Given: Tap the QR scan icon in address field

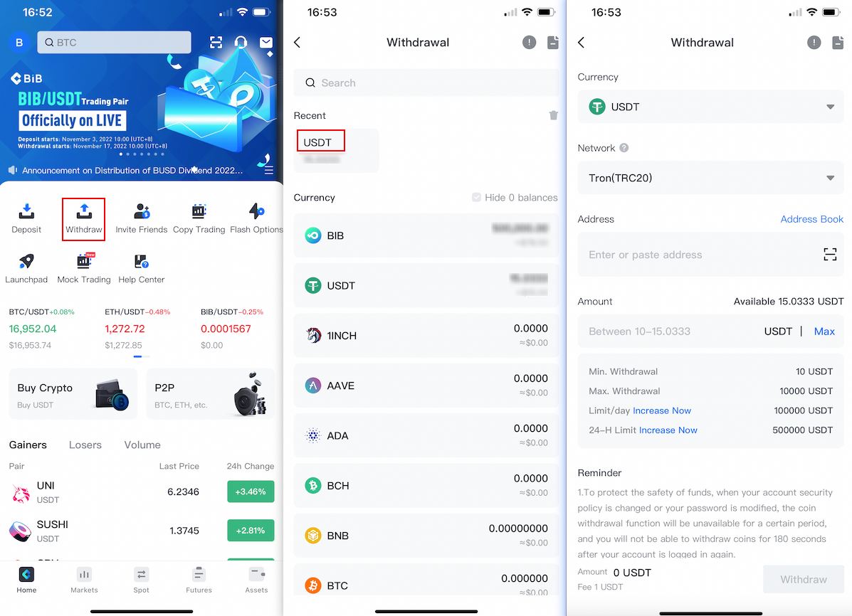Looking at the screenshot, I should (830, 254).
